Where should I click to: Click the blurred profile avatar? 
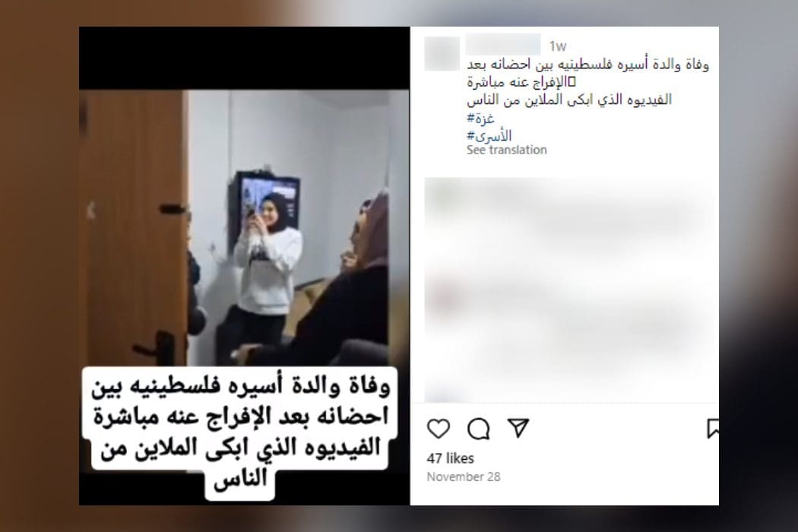point(442,53)
